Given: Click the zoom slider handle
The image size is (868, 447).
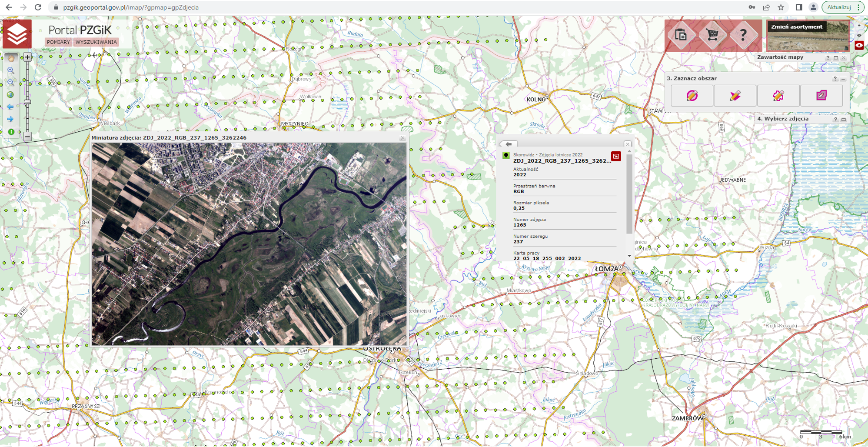Looking at the screenshot, I should (x=27, y=102).
